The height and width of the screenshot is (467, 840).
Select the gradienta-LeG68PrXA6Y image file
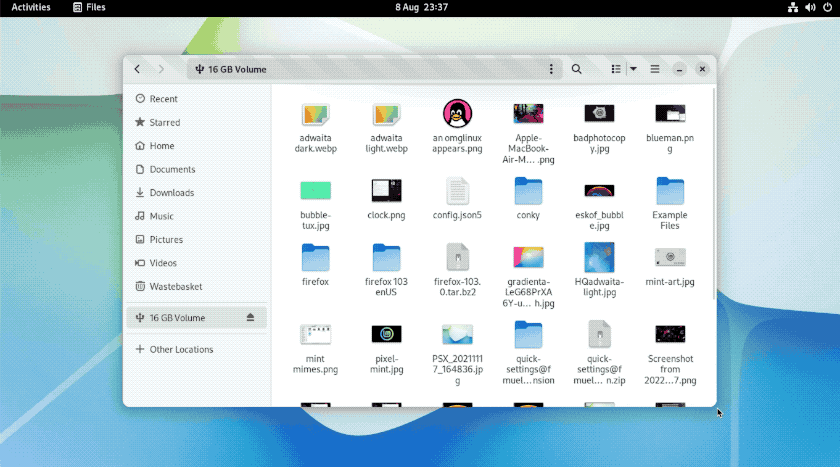[x=528, y=276]
